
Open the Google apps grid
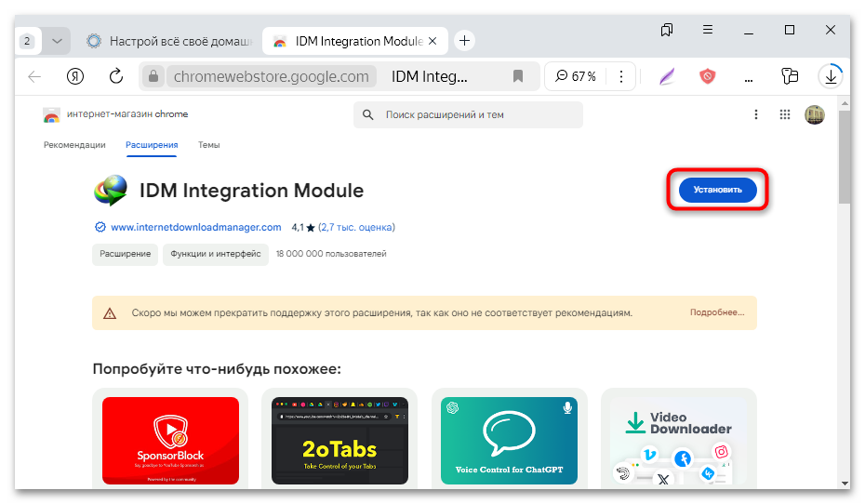(x=784, y=114)
